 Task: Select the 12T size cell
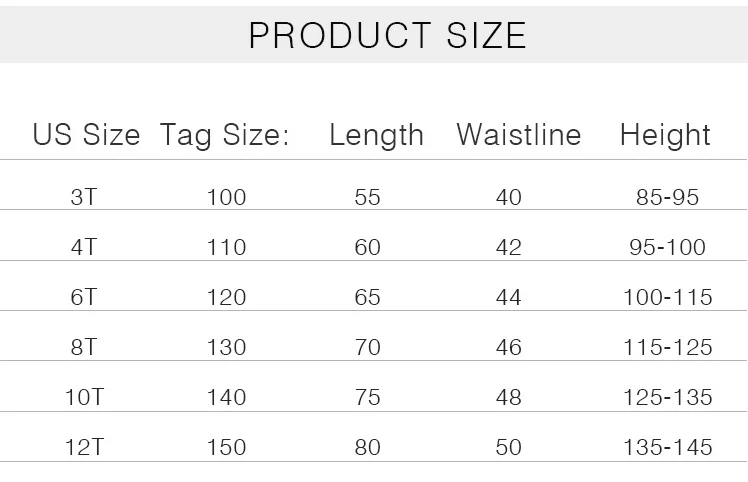[x=84, y=447]
